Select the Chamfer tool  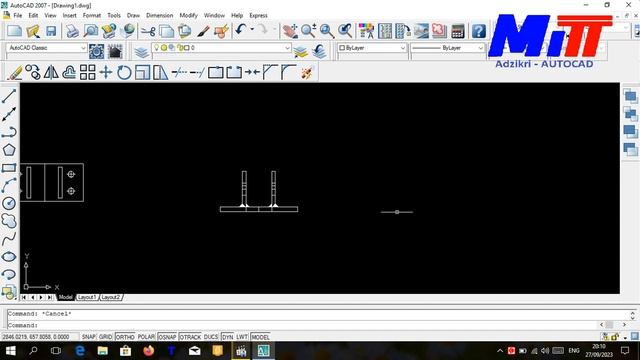[x=270, y=72]
